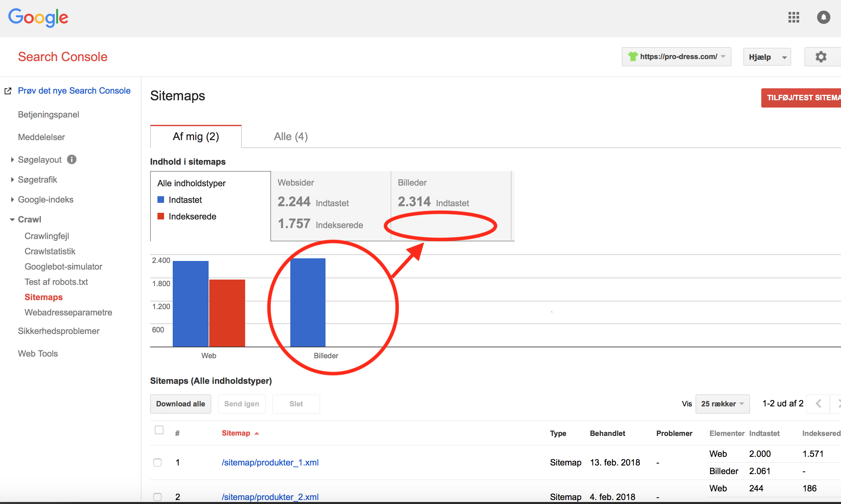Image resolution: width=841 pixels, height=504 pixels.
Task: Toggle the select-all sitemaps checkbox
Action: pos(159,430)
